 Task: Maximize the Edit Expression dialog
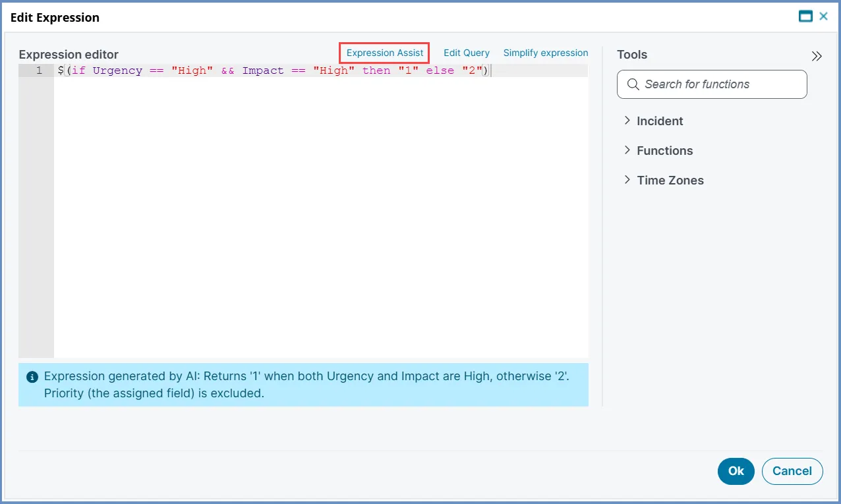805,17
